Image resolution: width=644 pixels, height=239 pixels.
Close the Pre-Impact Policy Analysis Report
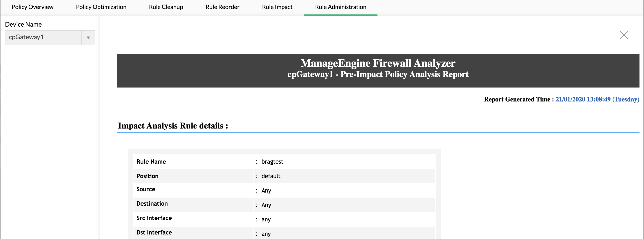click(624, 35)
